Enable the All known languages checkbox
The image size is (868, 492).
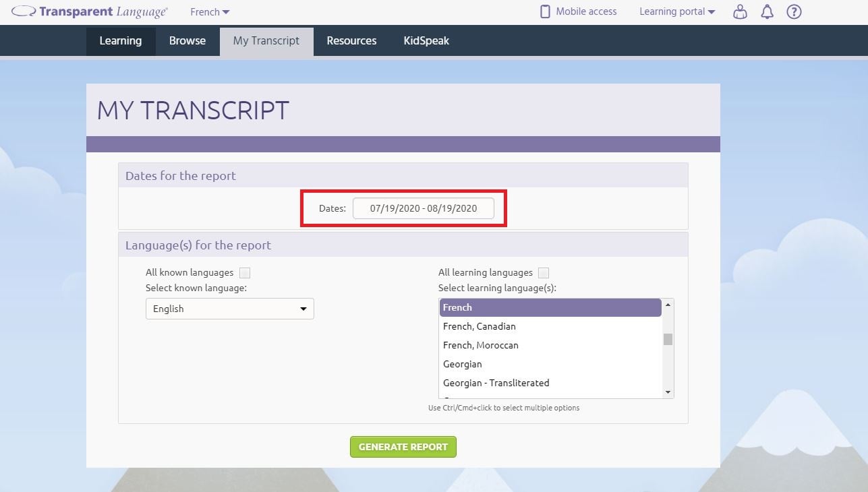245,272
